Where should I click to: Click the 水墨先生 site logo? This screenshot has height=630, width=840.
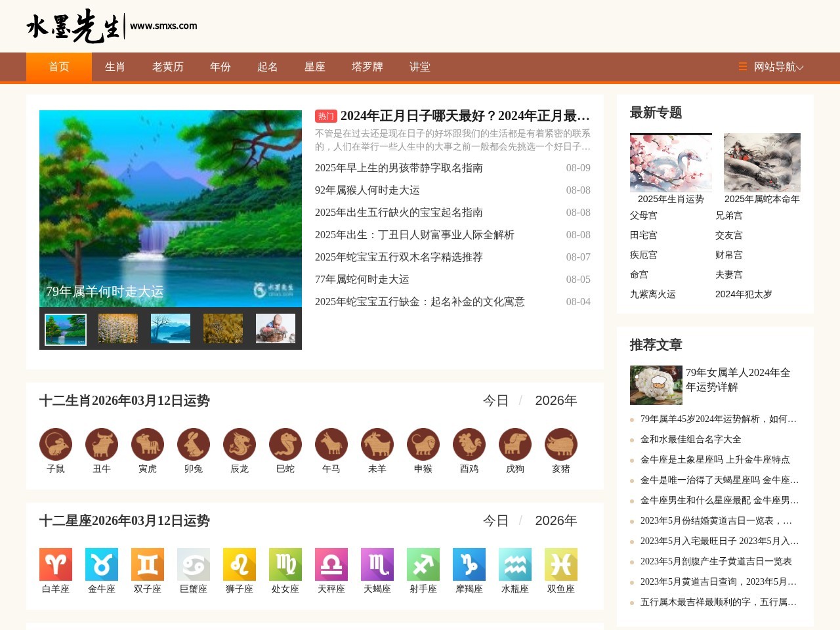pyautogui.click(x=72, y=25)
